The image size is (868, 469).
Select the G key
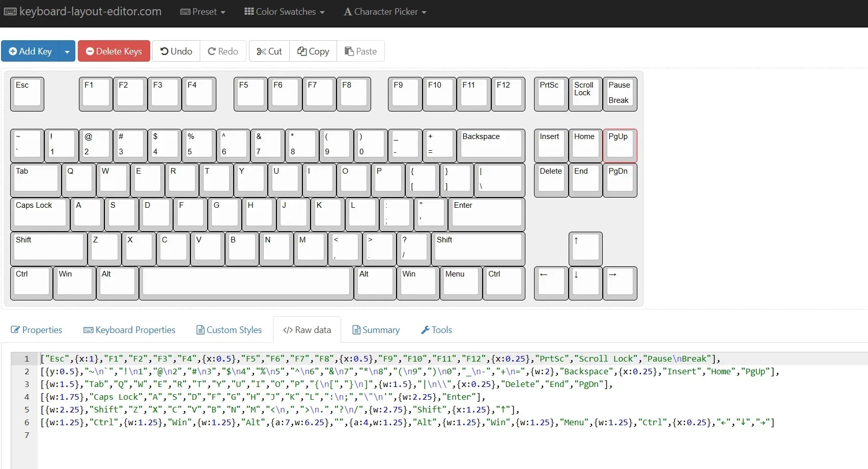pyautogui.click(x=225, y=214)
